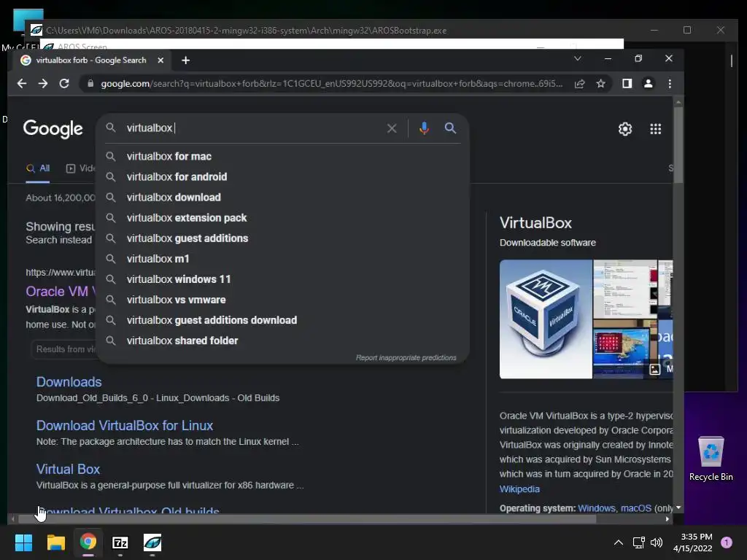Open Chrome profile avatar menu
747x560 pixels.
(649, 84)
